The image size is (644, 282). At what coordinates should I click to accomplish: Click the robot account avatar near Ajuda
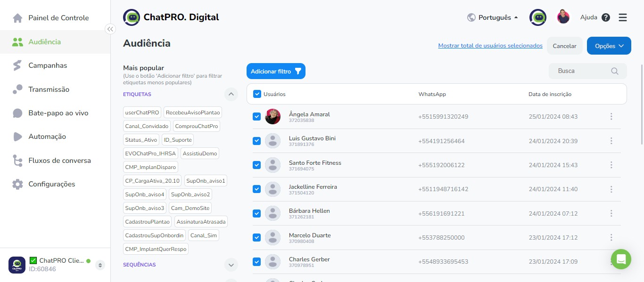click(538, 17)
